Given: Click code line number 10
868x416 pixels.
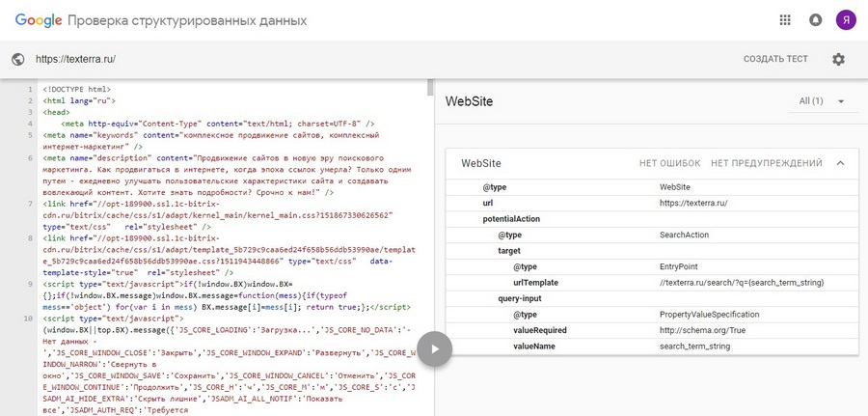Looking at the screenshot, I should [x=28, y=319].
